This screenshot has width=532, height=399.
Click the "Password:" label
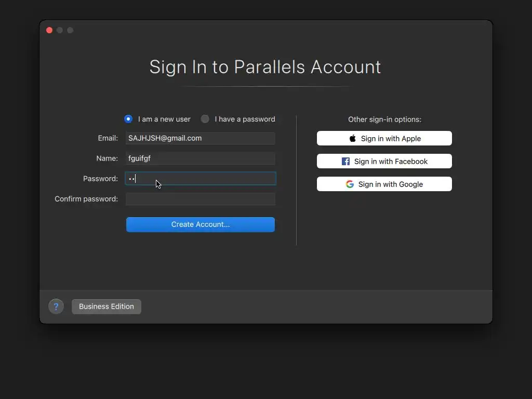pyautogui.click(x=101, y=179)
